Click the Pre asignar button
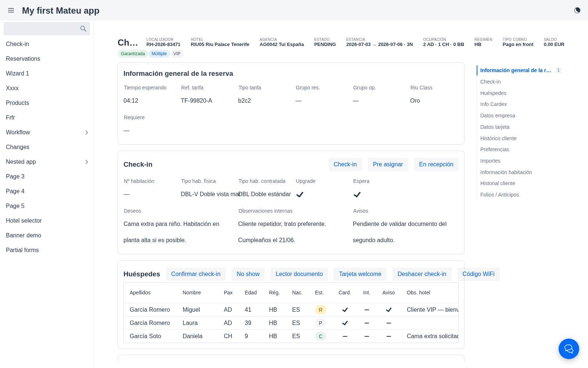The width and height of the screenshot is (588, 368). (x=388, y=164)
